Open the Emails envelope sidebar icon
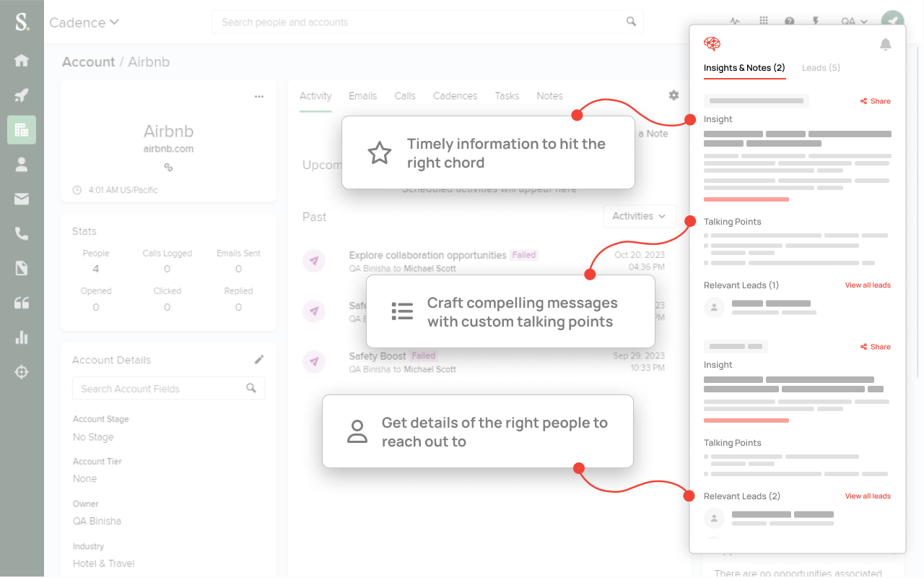Image resolution: width=924 pixels, height=578 pixels. coord(22,199)
